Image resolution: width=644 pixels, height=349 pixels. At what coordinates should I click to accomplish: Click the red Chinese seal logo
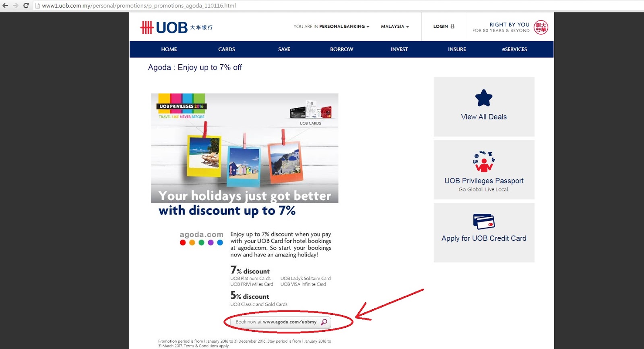point(541,27)
